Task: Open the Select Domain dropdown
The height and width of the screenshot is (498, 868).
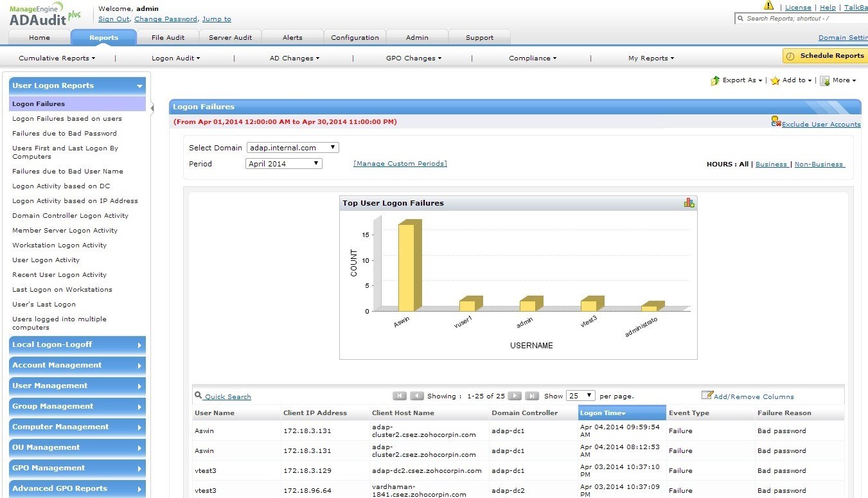Action: tap(292, 148)
